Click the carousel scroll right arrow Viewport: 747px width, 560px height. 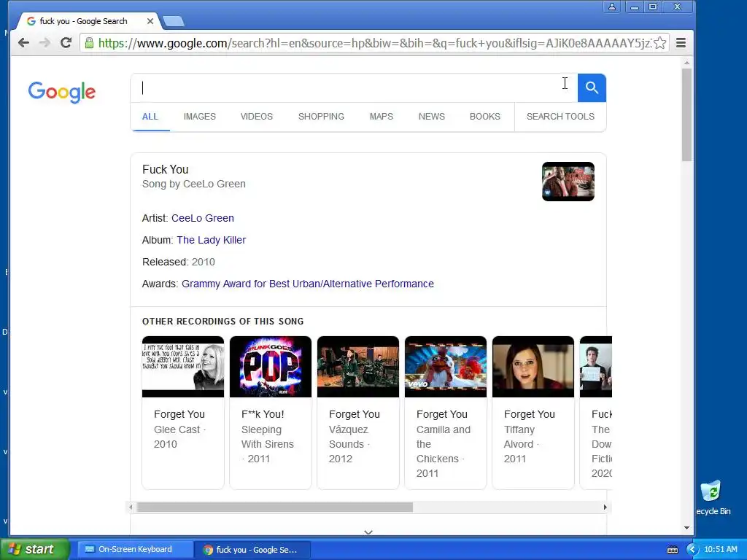tap(605, 507)
